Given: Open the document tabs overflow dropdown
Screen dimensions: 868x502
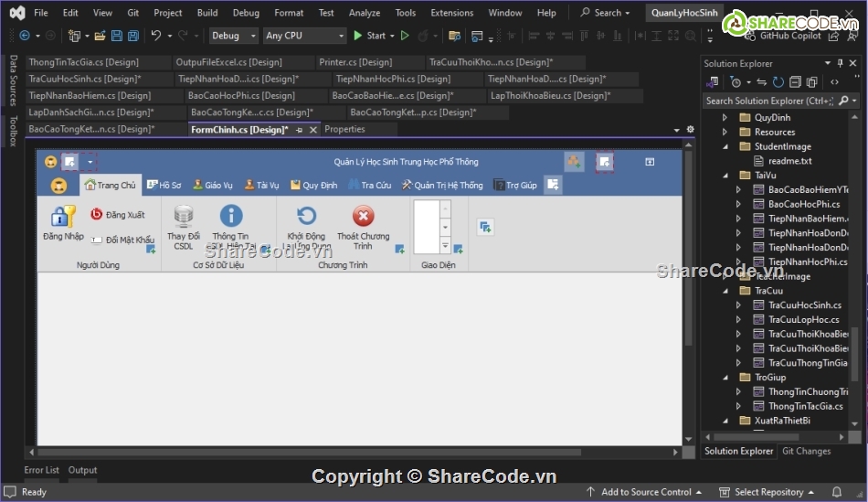Looking at the screenshot, I should tap(676, 130).
